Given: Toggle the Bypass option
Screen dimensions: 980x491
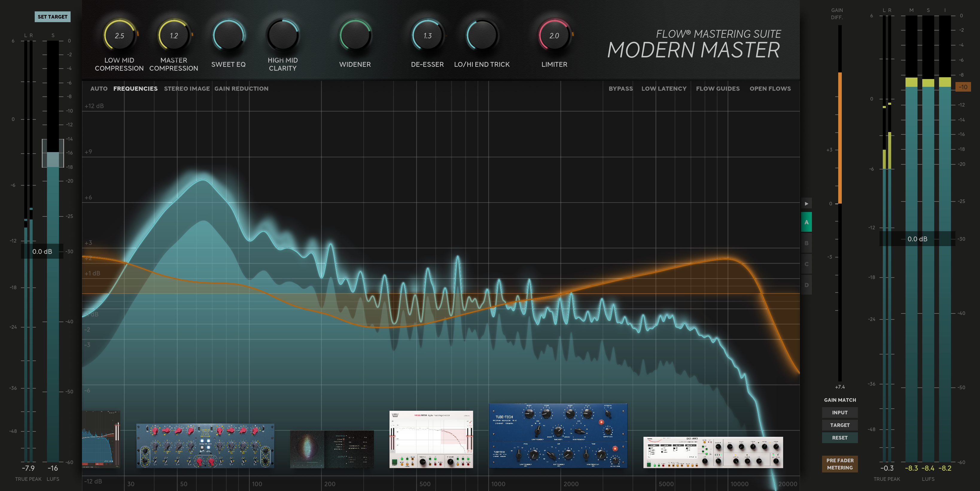Looking at the screenshot, I should click(x=620, y=88).
